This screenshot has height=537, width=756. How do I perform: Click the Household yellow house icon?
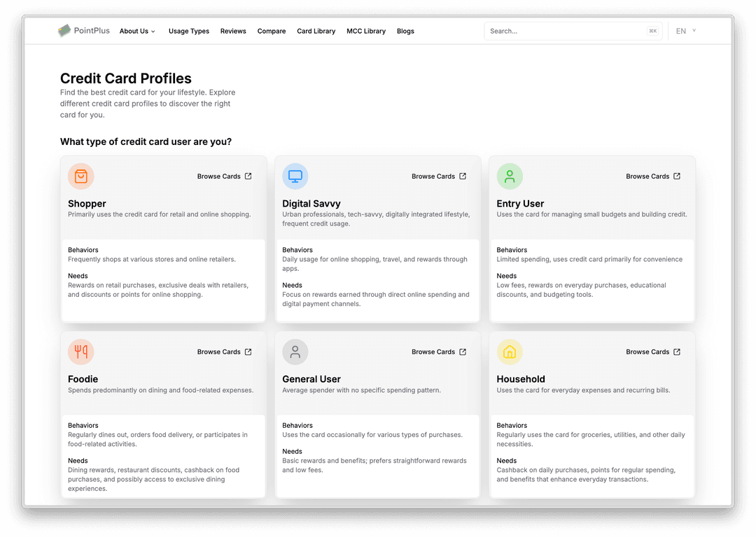[x=510, y=351]
